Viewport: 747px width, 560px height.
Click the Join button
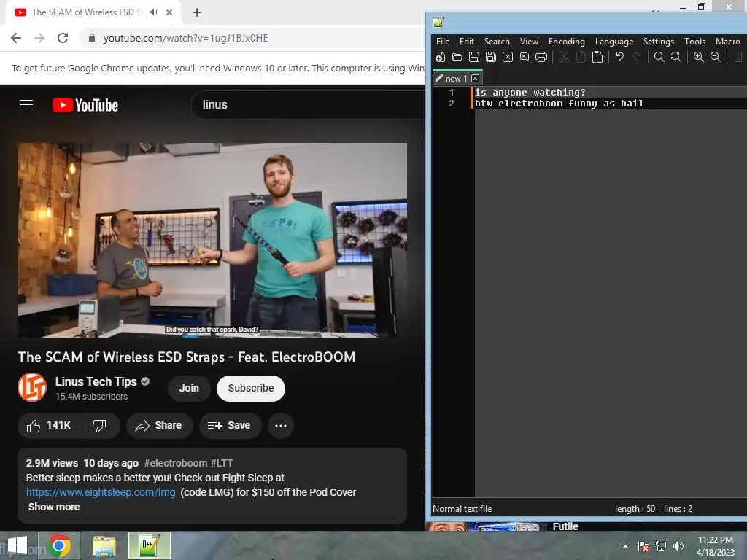pos(189,388)
